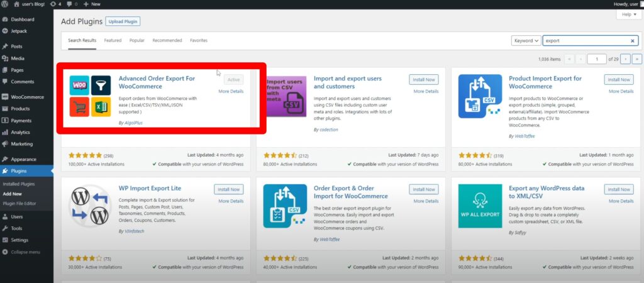Open WebToffee author link under Product Import Export
Image resolution: width=644 pixels, height=283 pixels.
525,136
